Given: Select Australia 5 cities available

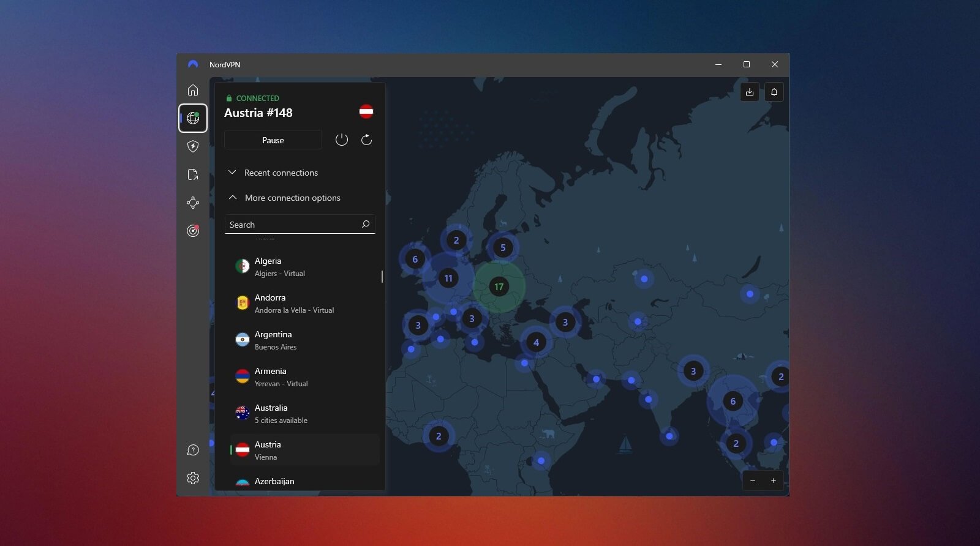Looking at the screenshot, I should tap(304, 413).
